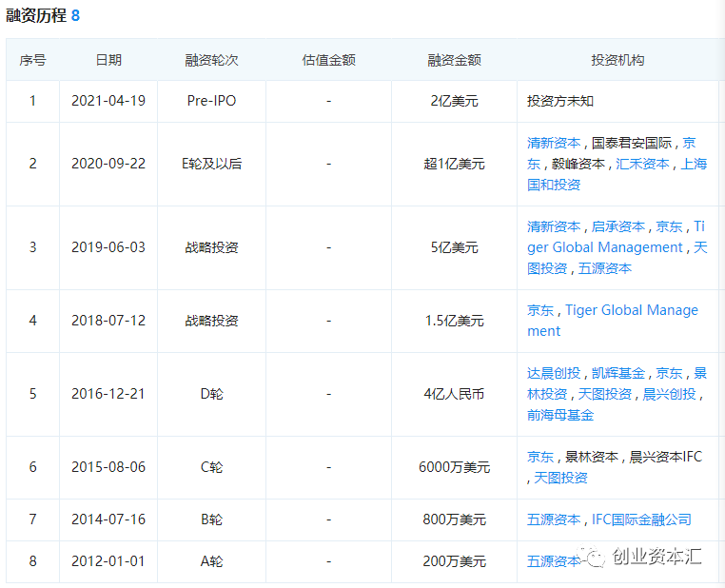
Task: Open 晨兴创投 investor link
Action: click(669, 394)
